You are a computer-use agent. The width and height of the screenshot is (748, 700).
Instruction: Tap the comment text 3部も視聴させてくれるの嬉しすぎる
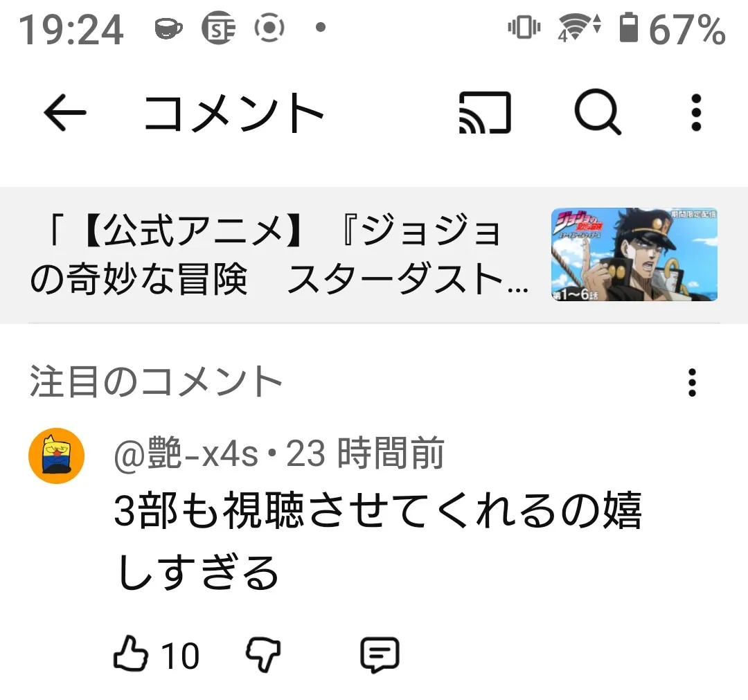[378, 541]
